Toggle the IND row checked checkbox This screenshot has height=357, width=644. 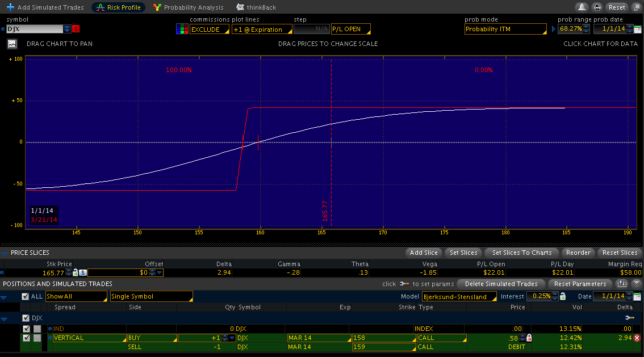click(26, 329)
